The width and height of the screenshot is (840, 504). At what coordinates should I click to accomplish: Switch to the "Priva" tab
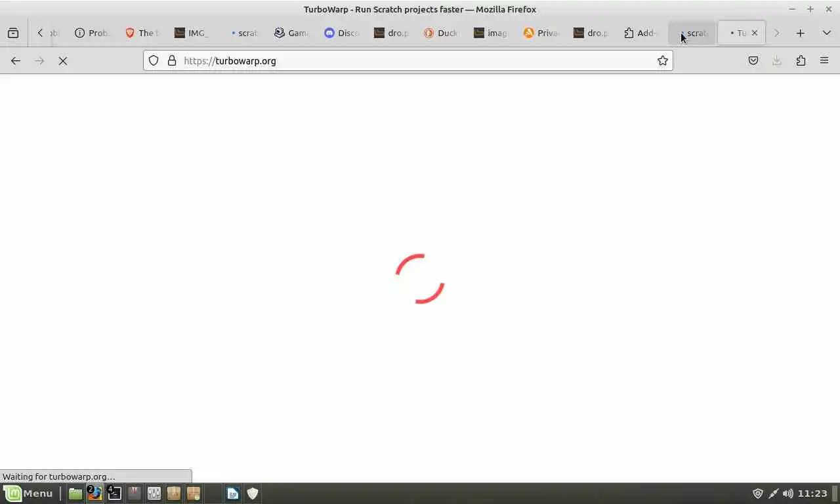pos(540,33)
